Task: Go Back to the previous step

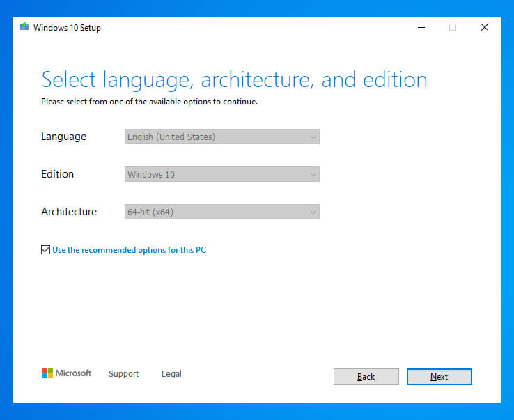Action: (366, 377)
